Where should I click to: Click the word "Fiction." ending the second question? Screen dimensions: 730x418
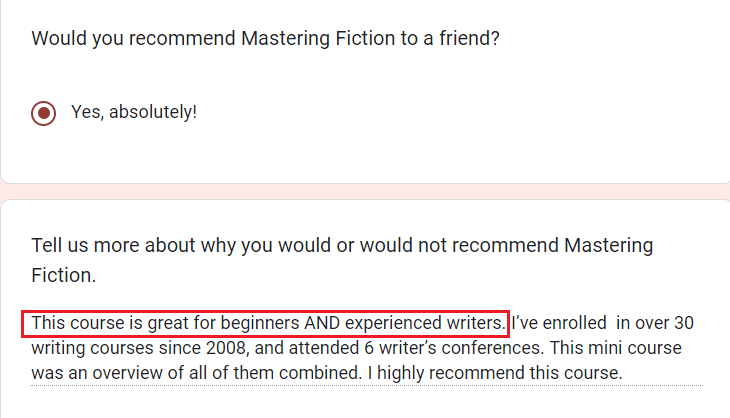tap(63, 273)
